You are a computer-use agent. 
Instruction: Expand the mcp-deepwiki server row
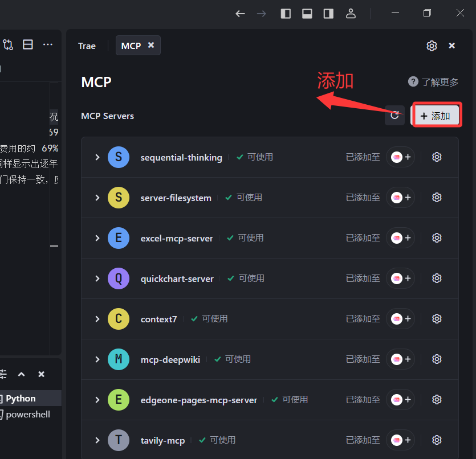coord(97,359)
